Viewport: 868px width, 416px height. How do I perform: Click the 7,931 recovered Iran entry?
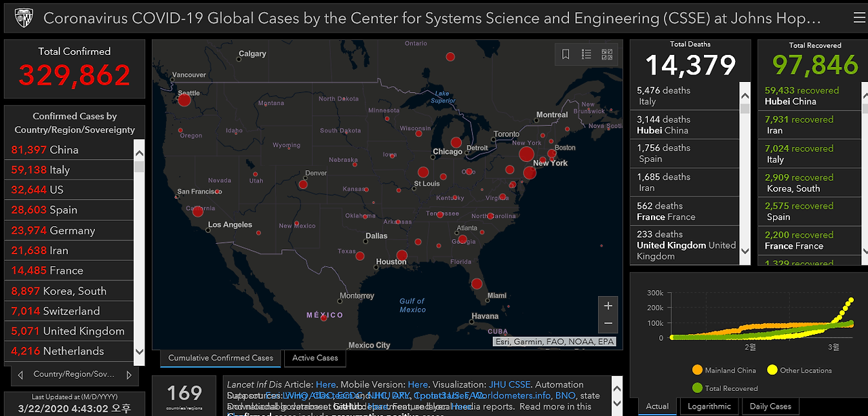point(810,125)
